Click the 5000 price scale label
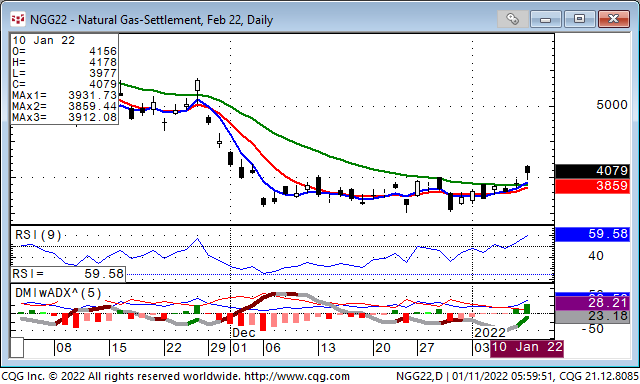The image size is (640, 384). 611,105
